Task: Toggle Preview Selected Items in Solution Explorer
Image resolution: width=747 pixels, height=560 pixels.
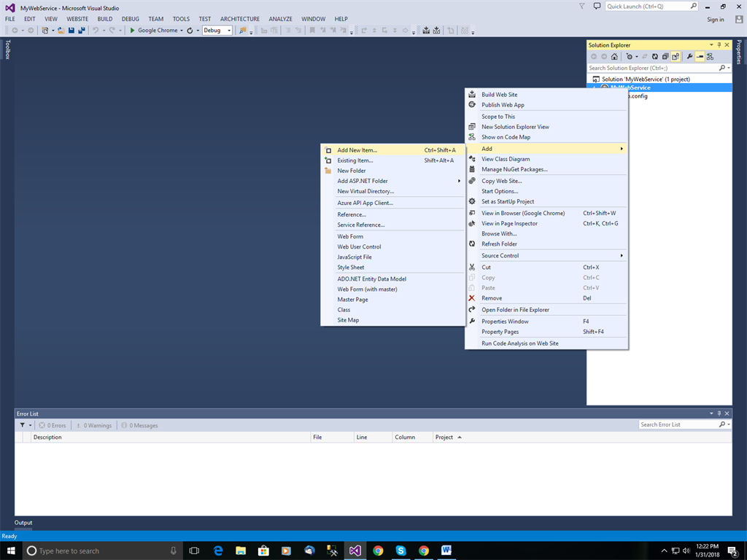Action: tap(700, 56)
